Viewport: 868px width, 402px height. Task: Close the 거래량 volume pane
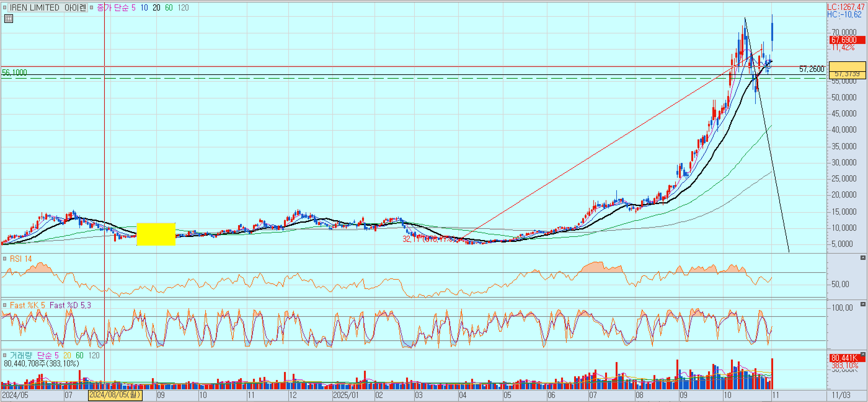point(863,354)
